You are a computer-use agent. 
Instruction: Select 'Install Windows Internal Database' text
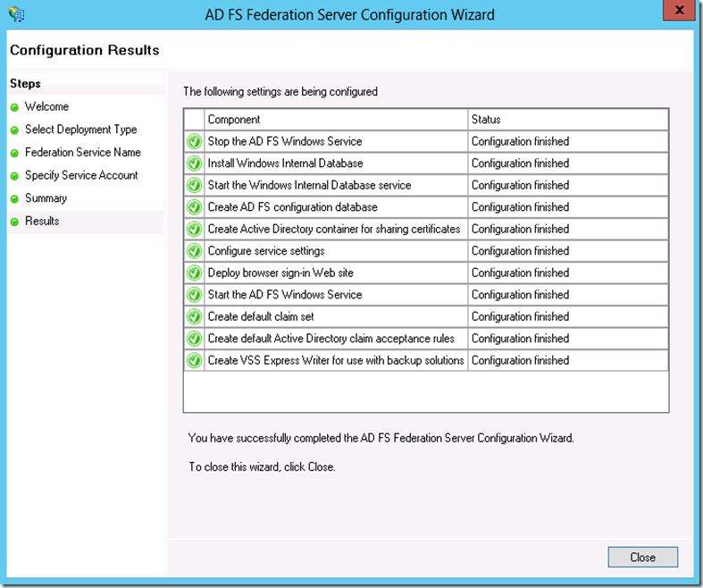click(x=285, y=164)
